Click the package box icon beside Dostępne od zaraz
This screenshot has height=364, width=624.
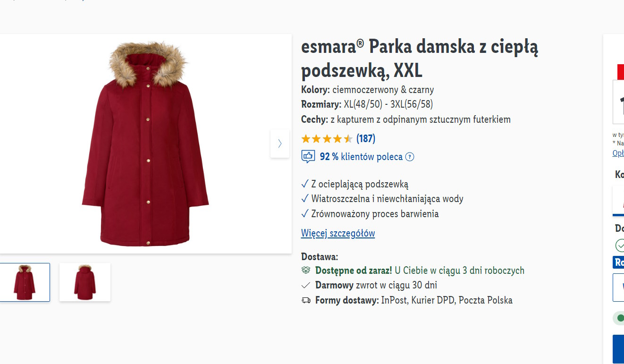click(x=306, y=271)
